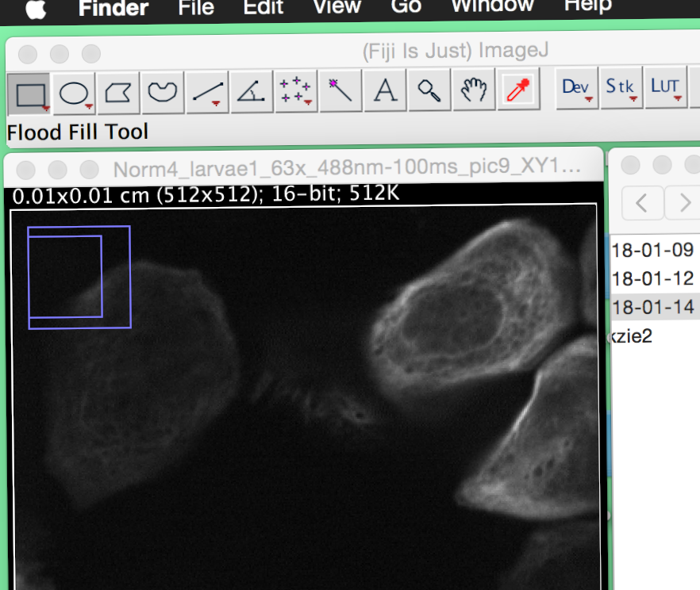The image size is (700, 590).
Task: Open the LUT toolbar dropdown
Action: click(666, 89)
